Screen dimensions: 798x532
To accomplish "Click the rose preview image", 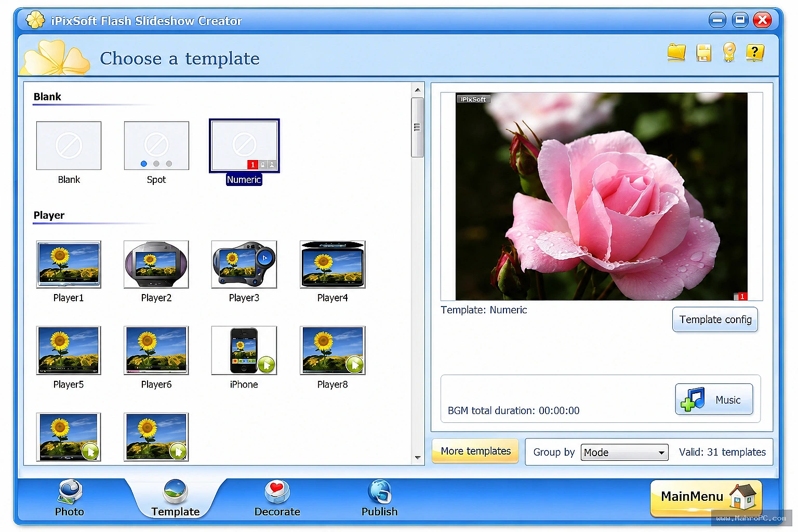I will click(601, 196).
